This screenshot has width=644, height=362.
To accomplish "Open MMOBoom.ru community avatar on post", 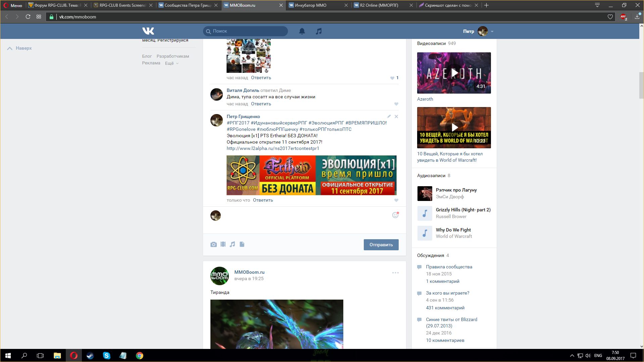I will (219, 276).
